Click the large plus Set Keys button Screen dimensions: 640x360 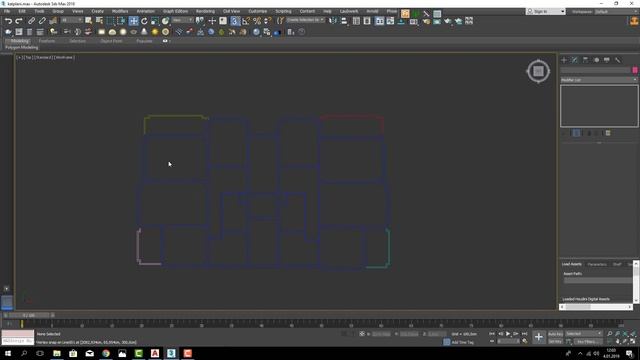(x=539, y=337)
